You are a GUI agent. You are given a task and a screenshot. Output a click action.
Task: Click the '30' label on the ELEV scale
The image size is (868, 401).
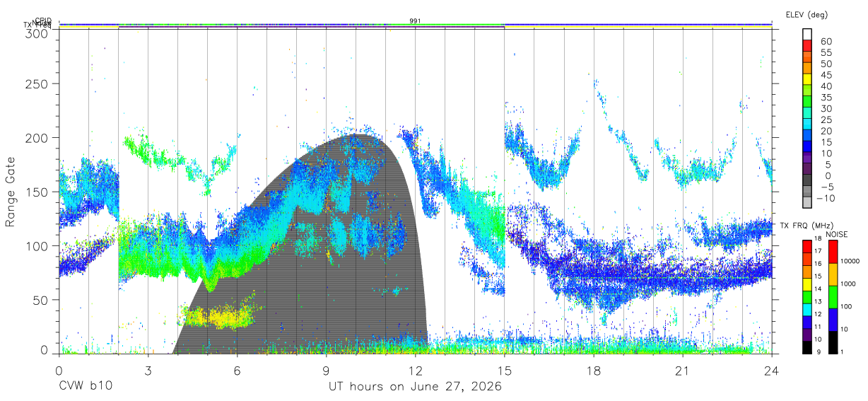826,108
